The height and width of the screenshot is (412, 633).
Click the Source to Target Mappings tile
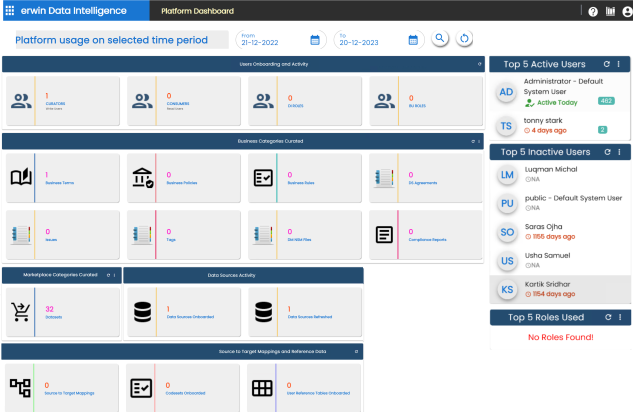(x=61, y=387)
